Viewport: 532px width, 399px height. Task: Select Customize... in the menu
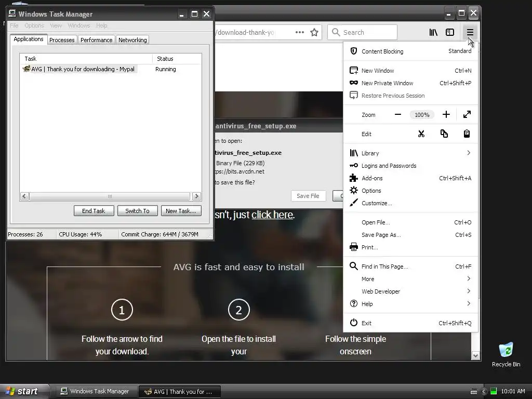(410, 203)
